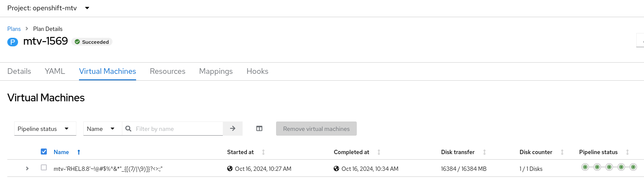Click the arrow to apply name filter
Viewport: 644px width, 179px height.
click(233, 128)
